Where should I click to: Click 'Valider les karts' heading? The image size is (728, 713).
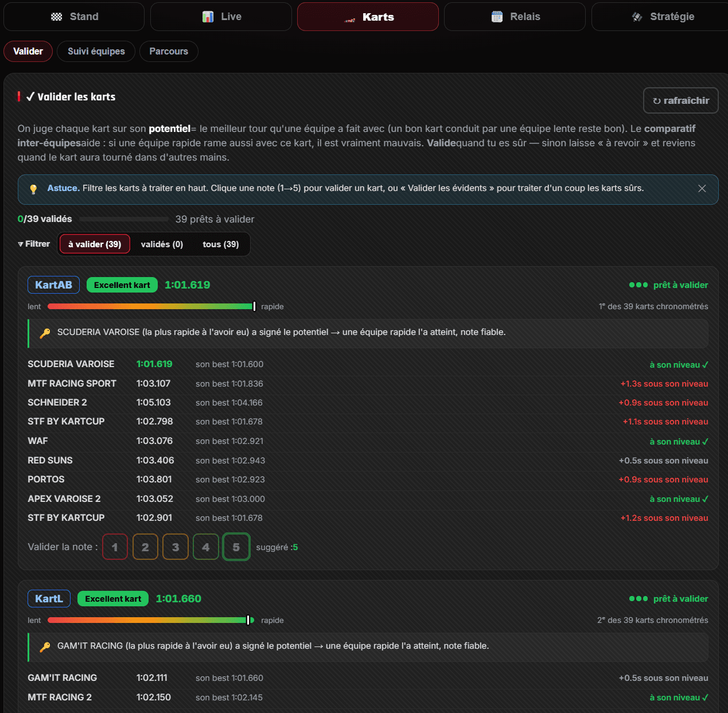(71, 97)
